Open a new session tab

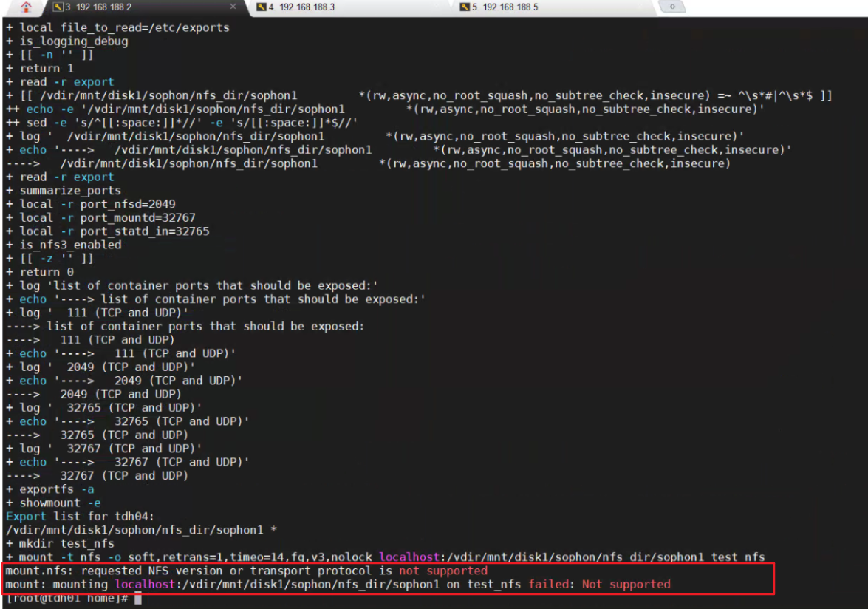(x=671, y=7)
